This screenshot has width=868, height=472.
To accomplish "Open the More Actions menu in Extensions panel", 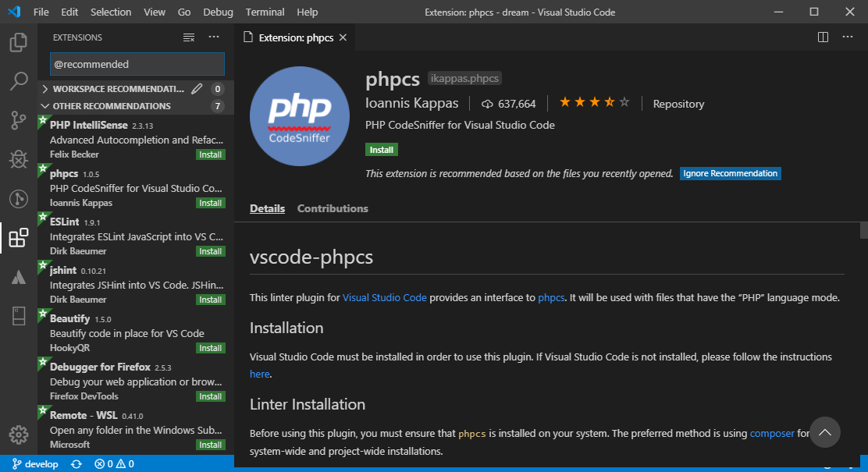I will pyautogui.click(x=214, y=37).
